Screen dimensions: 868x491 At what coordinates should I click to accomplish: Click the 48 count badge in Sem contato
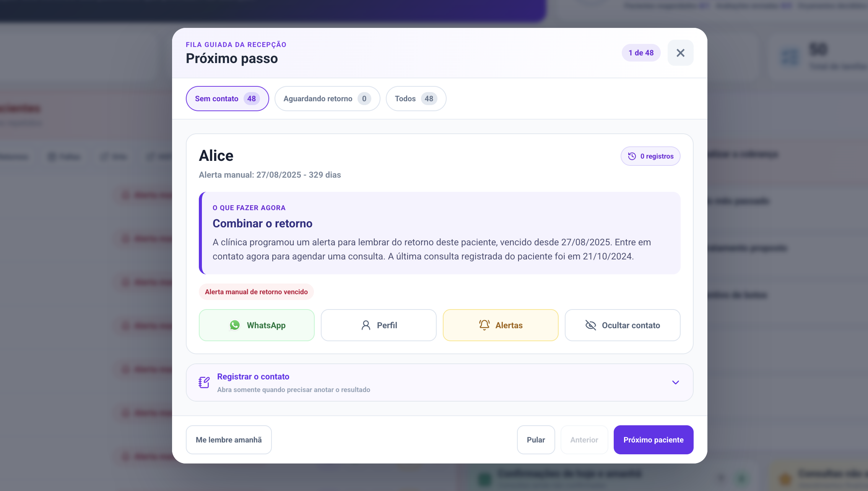coord(252,99)
